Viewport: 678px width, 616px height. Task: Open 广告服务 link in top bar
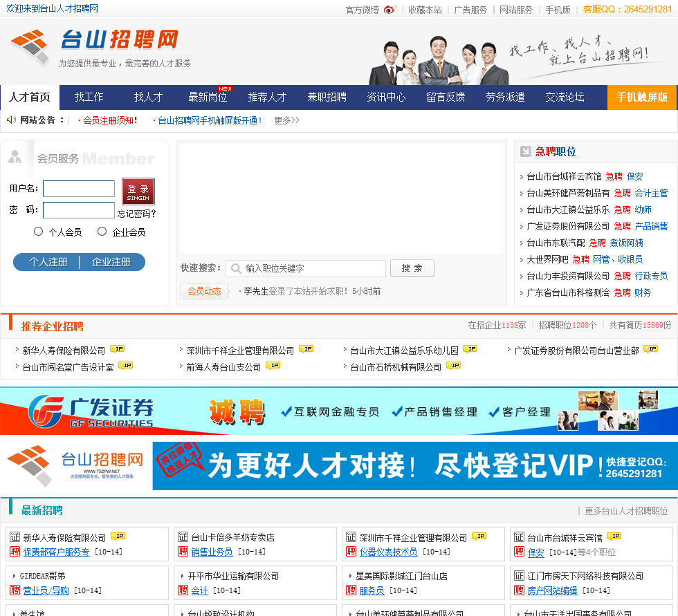tap(470, 10)
